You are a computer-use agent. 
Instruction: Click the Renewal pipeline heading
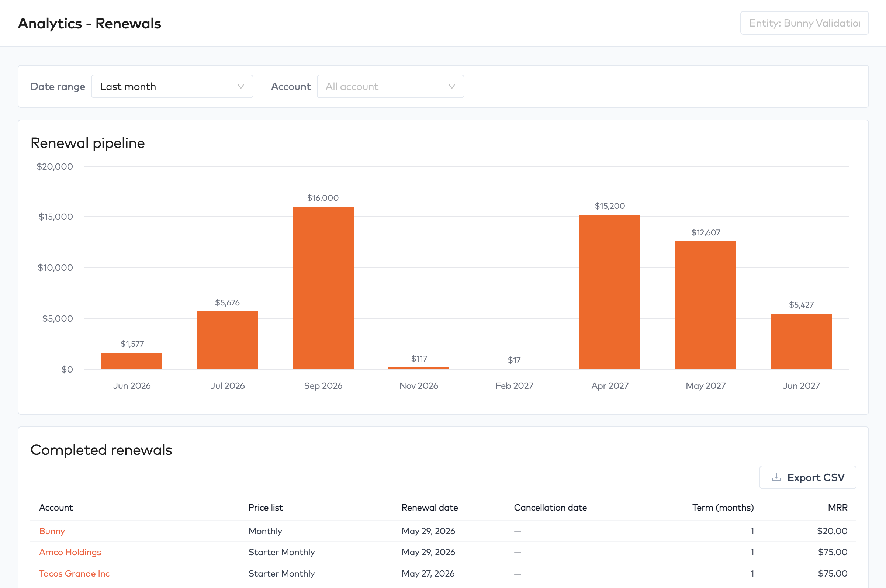click(x=88, y=143)
